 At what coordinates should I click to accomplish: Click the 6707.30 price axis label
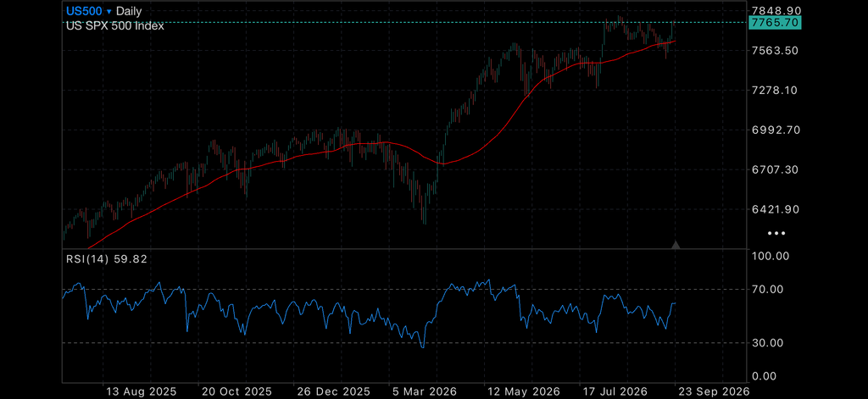(x=776, y=170)
